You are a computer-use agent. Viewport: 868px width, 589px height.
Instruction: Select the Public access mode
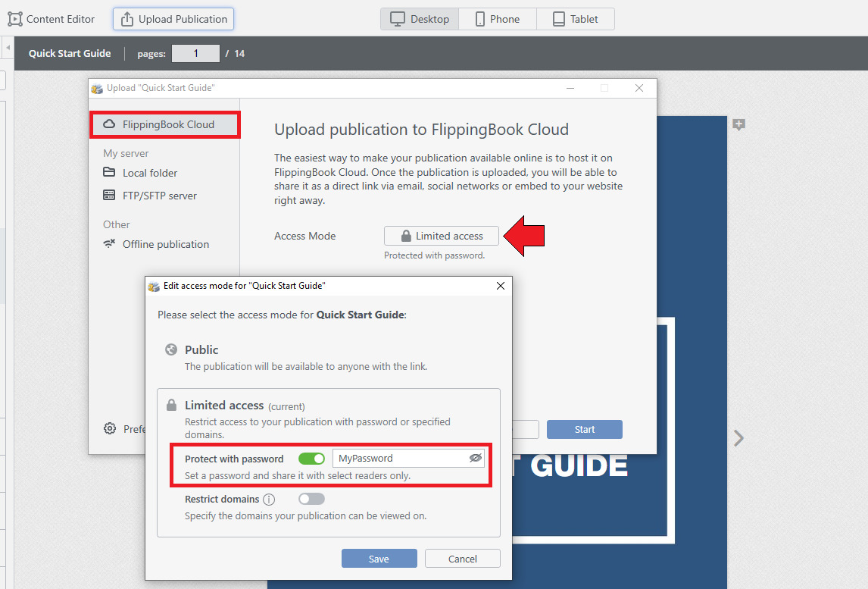coord(329,357)
